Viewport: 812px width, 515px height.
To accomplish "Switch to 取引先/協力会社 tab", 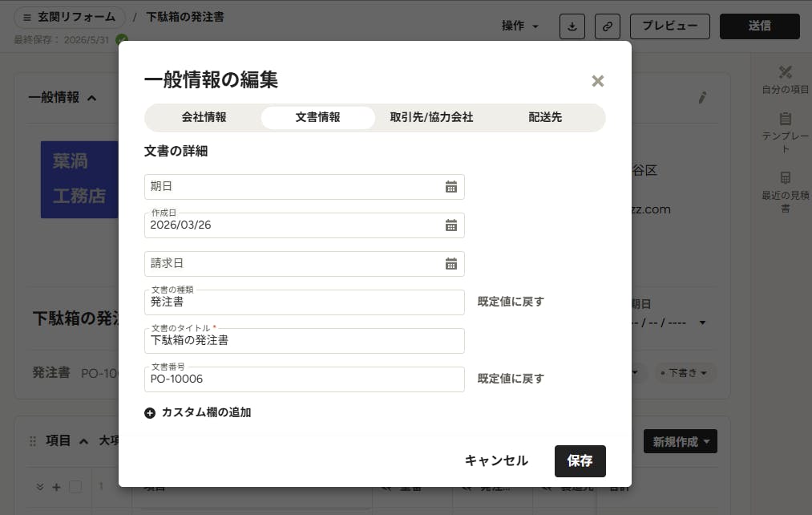I will [x=432, y=118].
